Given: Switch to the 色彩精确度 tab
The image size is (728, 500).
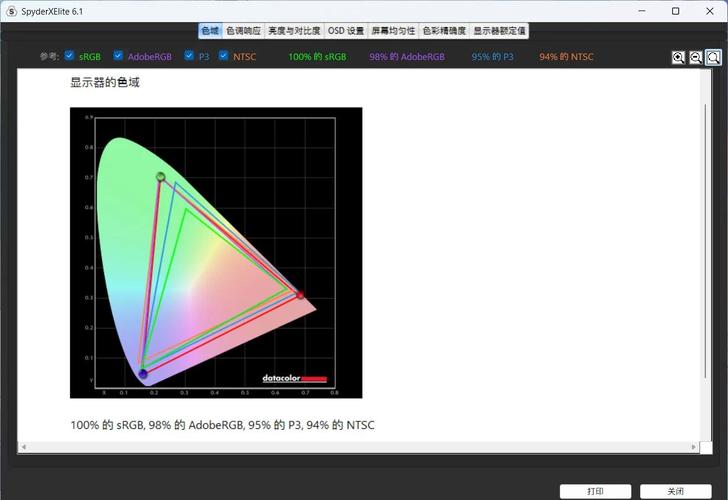Looking at the screenshot, I should tap(444, 31).
